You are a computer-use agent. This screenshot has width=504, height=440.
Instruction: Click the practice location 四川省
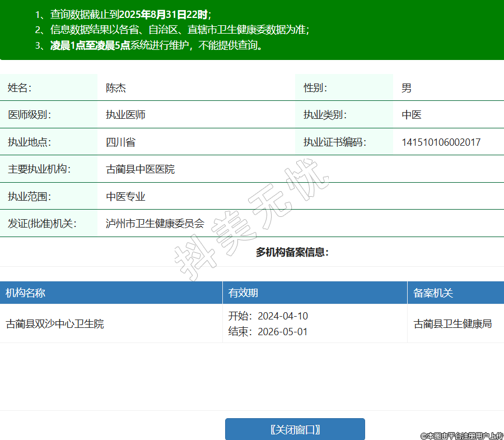(120, 142)
